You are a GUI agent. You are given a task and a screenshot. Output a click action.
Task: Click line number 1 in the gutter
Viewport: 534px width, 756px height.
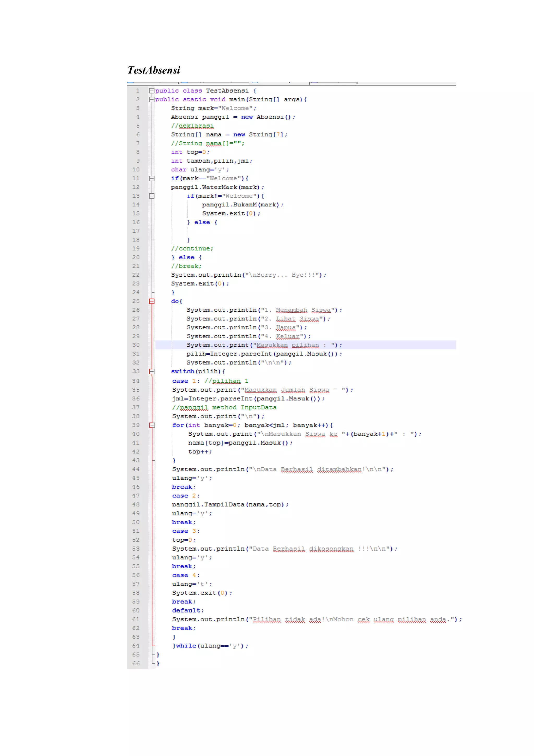(138, 91)
